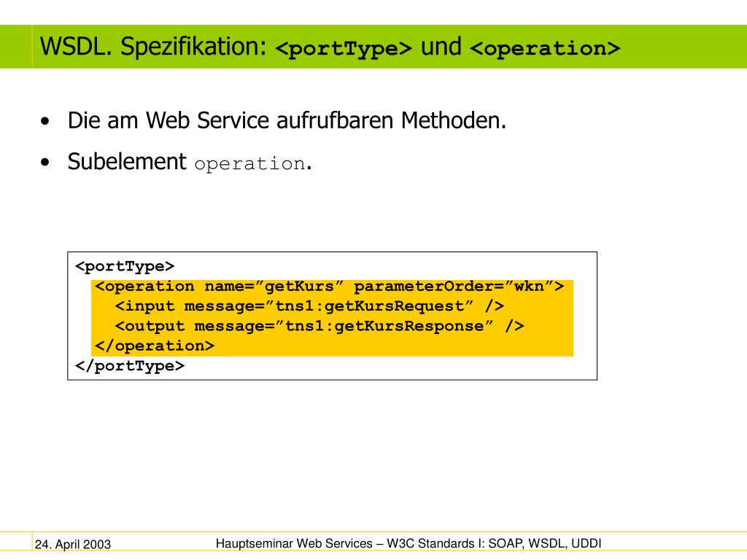747x560 pixels.
Task: Click the '<operation name="getKurs"' code line
Action: point(329,286)
